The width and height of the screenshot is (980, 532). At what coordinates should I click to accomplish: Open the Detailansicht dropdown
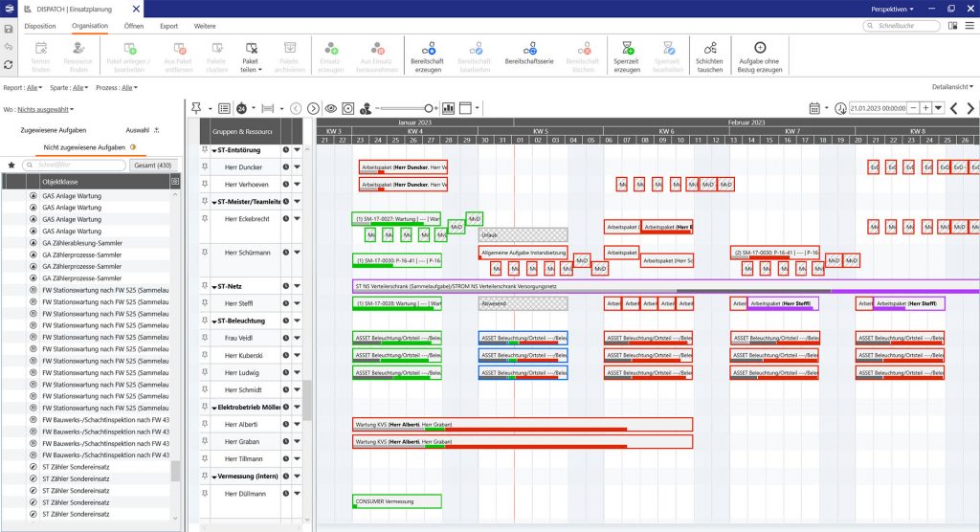pyautogui.click(x=952, y=86)
